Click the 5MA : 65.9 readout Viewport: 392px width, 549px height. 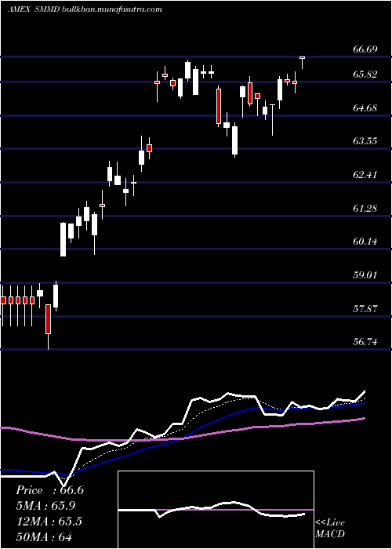(45, 506)
